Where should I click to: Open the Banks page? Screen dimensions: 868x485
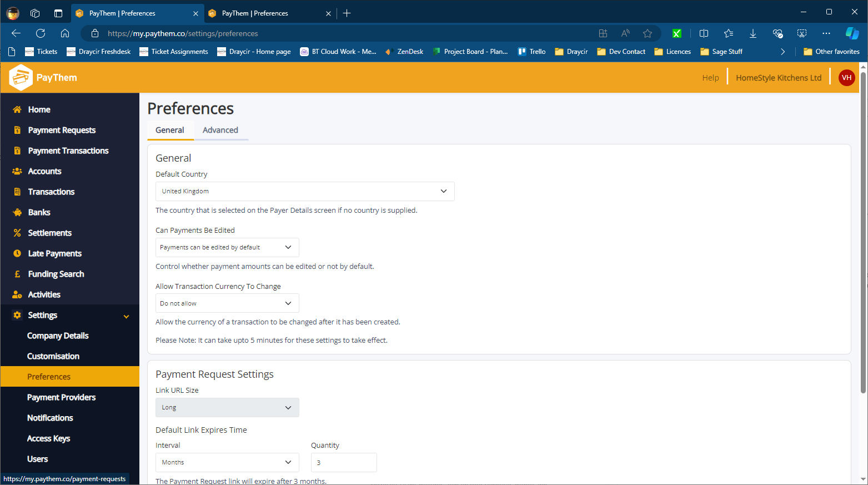[x=39, y=212]
